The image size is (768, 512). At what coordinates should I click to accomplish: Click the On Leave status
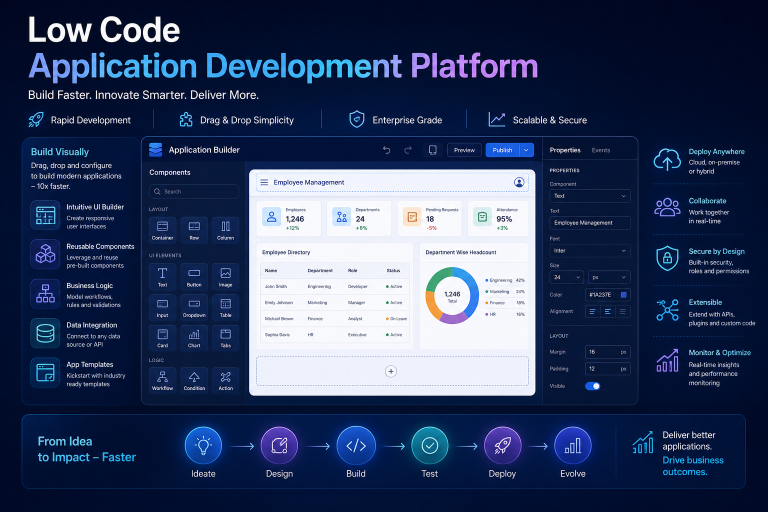pos(397,319)
